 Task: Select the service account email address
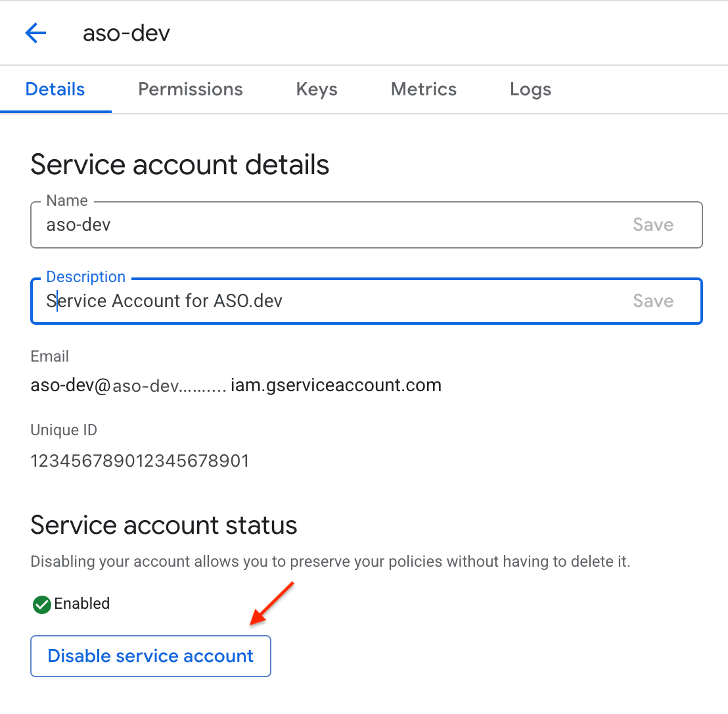[235, 385]
